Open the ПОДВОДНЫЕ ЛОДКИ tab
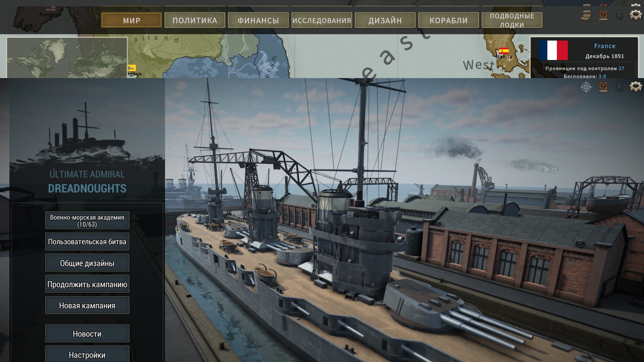The height and width of the screenshot is (362, 644). point(512,20)
